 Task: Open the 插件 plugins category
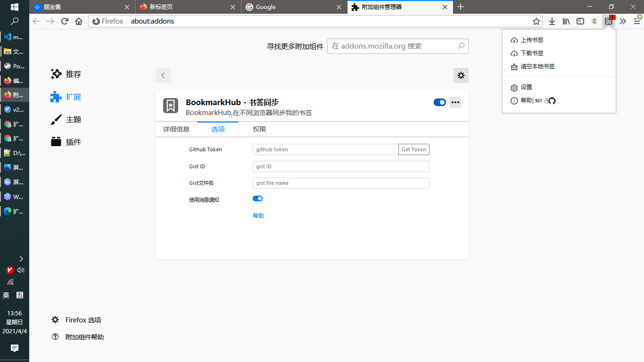coord(66,142)
